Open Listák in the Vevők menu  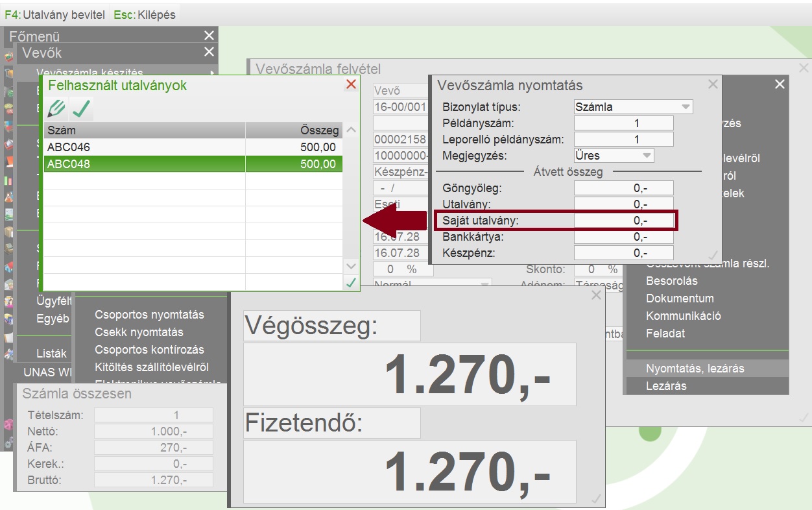[x=51, y=354]
